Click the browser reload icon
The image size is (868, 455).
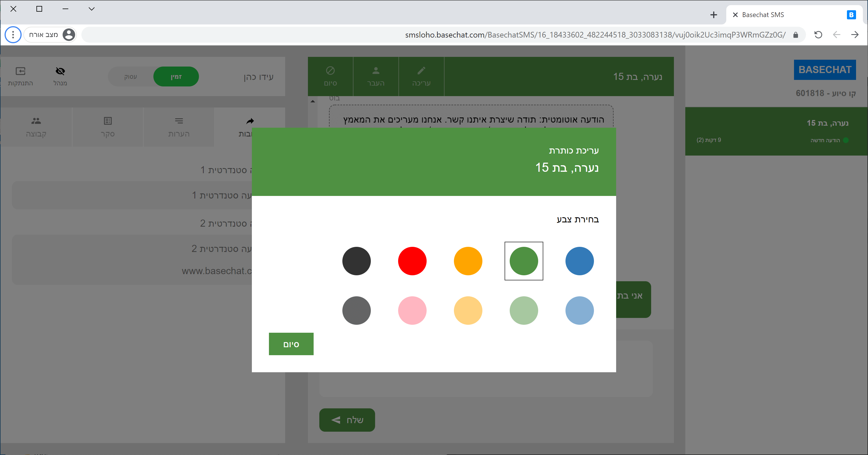pyautogui.click(x=818, y=35)
